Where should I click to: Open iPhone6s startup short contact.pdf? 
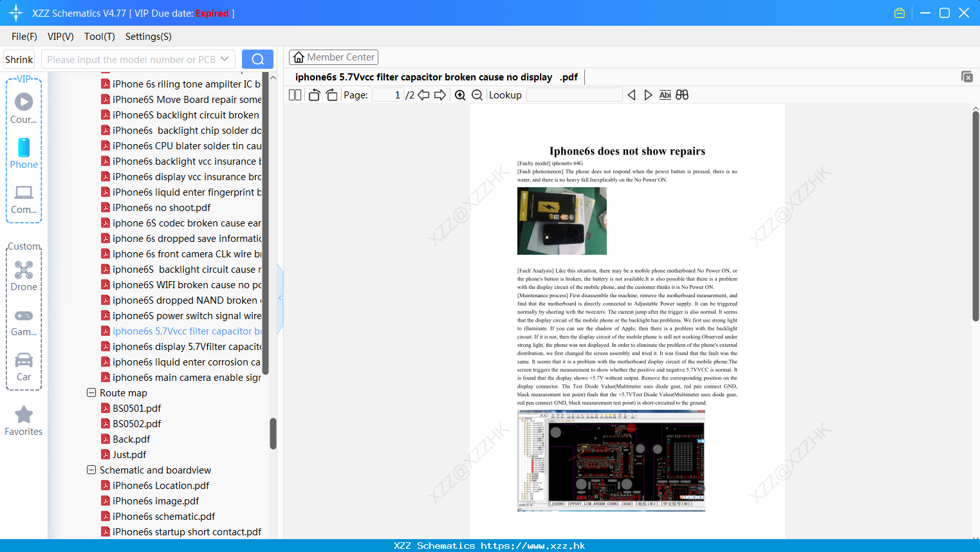[x=181, y=531]
